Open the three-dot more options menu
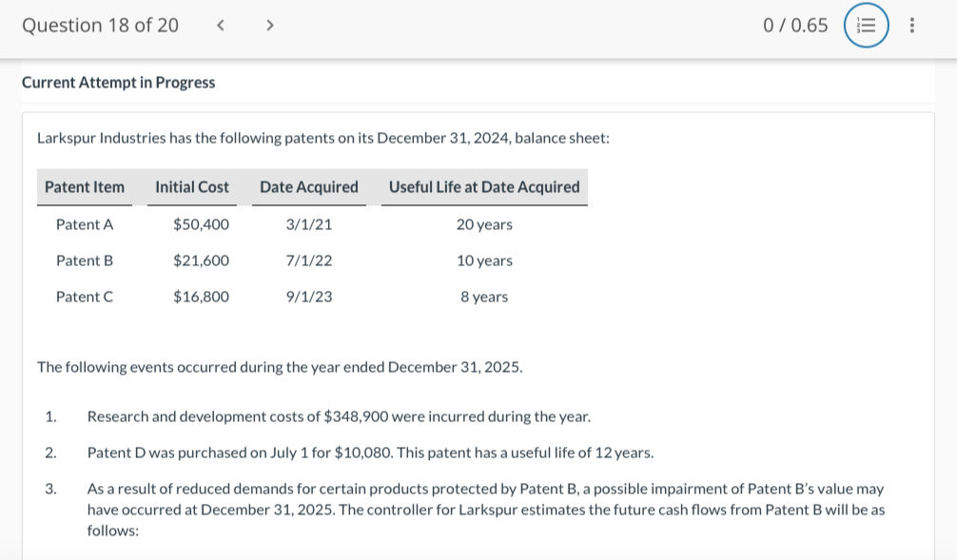This screenshot has height=560, width=957. coord(912,25)
